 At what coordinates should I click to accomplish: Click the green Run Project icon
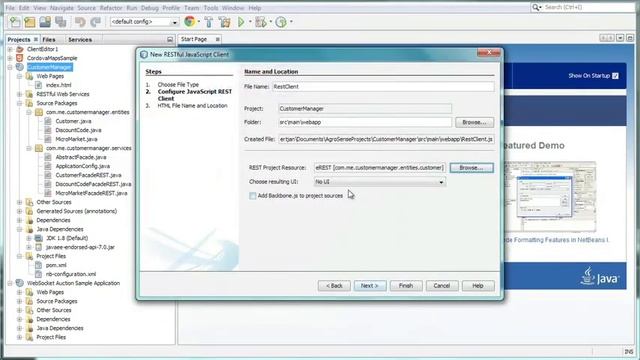tap(241, 22)
